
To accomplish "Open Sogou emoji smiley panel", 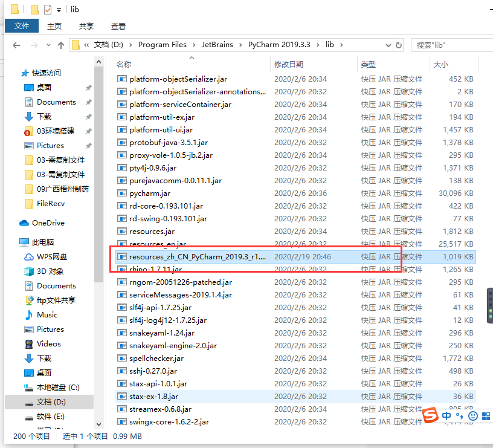I will pos(473,416).
